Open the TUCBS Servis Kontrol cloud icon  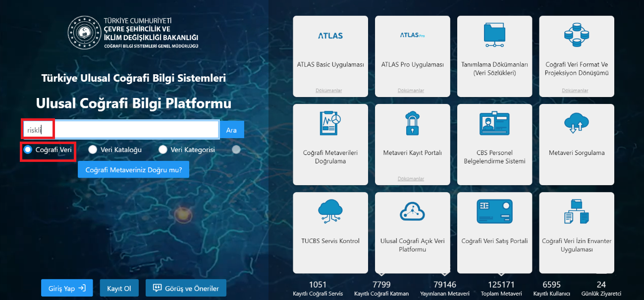click(330, 212)
